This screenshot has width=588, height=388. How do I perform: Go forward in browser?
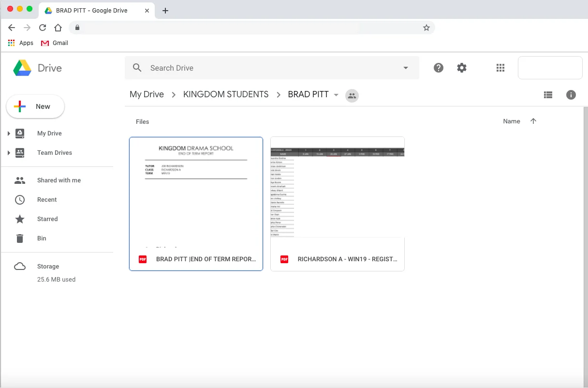coord(27,28)
